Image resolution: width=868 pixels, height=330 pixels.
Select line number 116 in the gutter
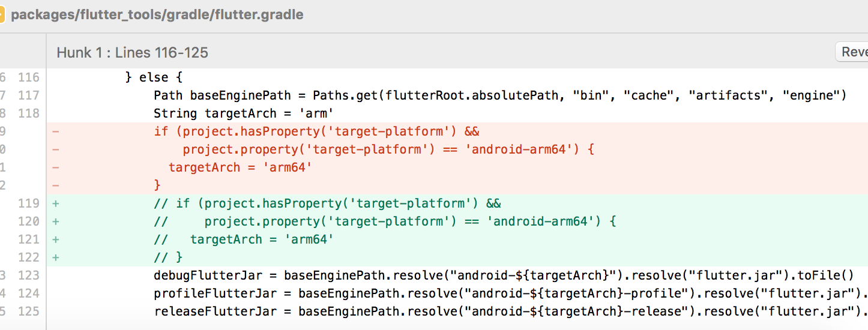pos(28,77)
